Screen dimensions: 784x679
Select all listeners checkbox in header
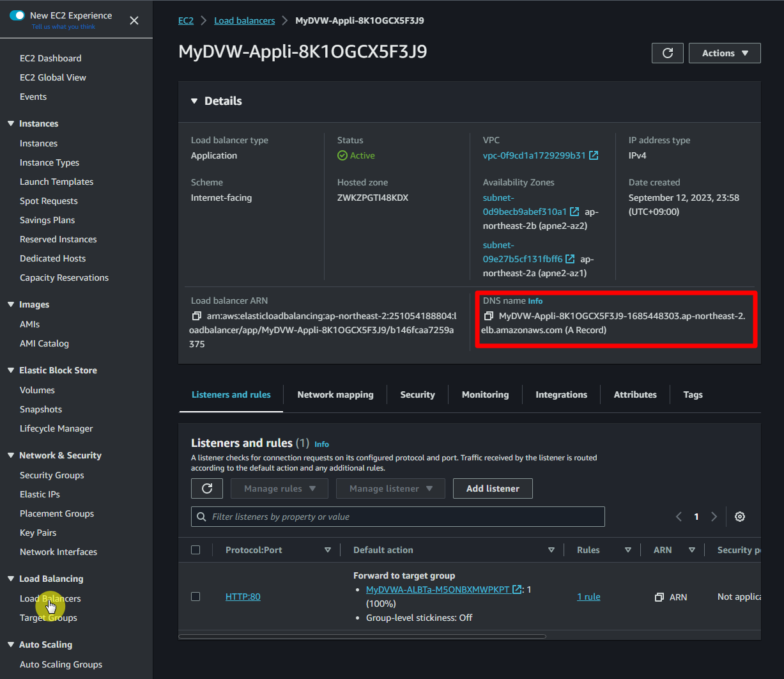(196, 550)
